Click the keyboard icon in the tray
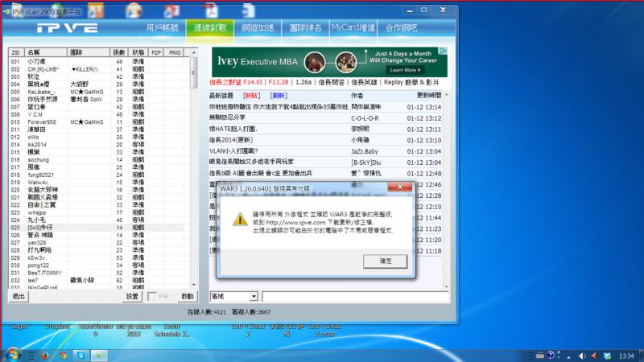Image resolution: width=644 pixels, height=362 pixels. click(540, 356)
